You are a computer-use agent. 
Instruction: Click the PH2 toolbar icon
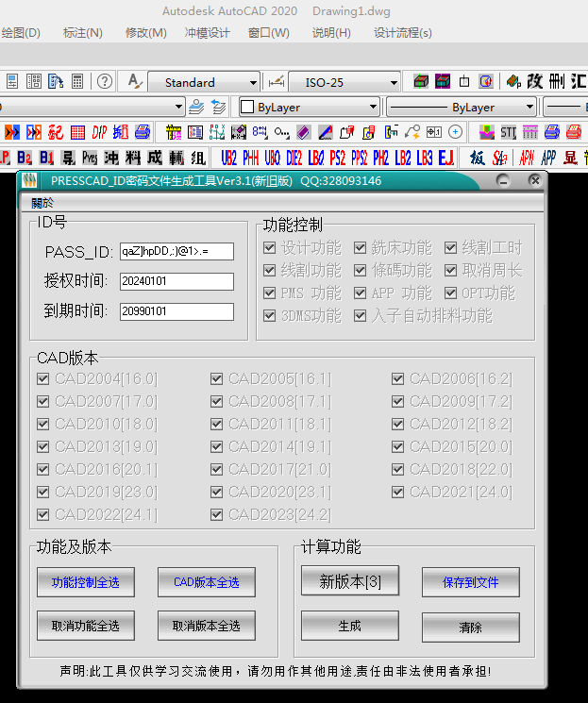380,158
